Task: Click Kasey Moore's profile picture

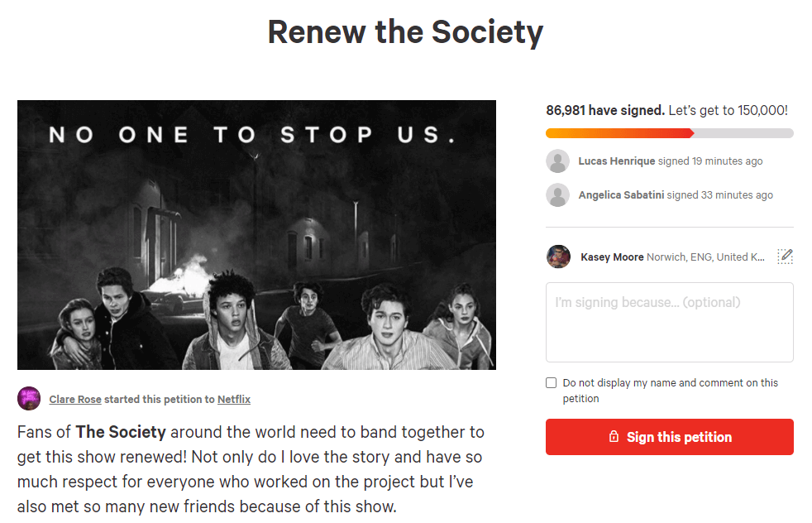Action: 559,257
